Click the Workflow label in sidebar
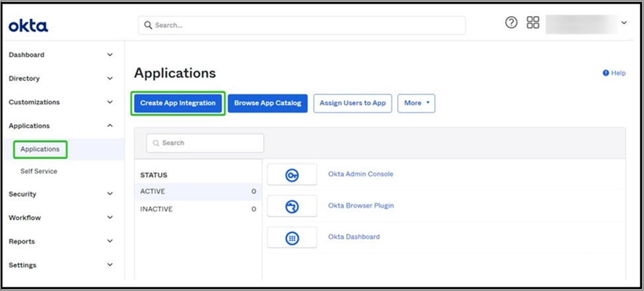 click(x=24, y=218)
